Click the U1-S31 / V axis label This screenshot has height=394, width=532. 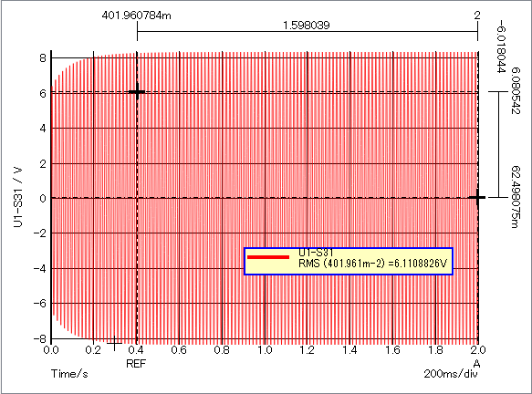click(18, 197)
